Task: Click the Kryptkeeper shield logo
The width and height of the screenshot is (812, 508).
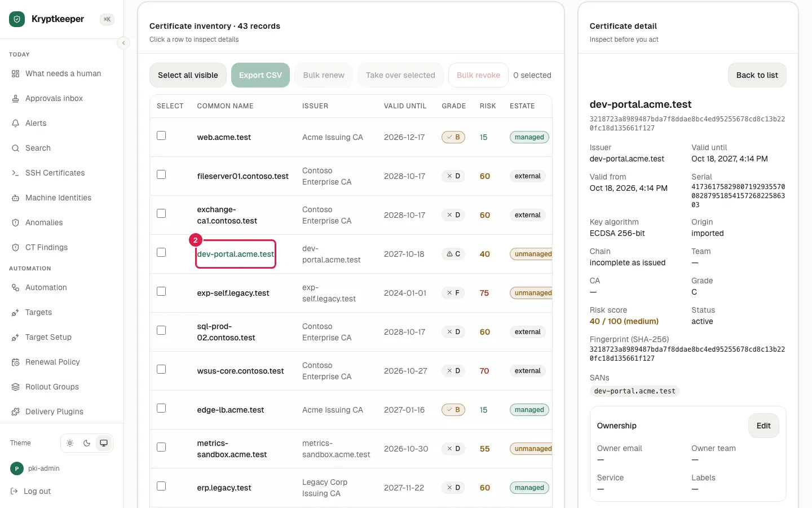Action: point(17,19)
